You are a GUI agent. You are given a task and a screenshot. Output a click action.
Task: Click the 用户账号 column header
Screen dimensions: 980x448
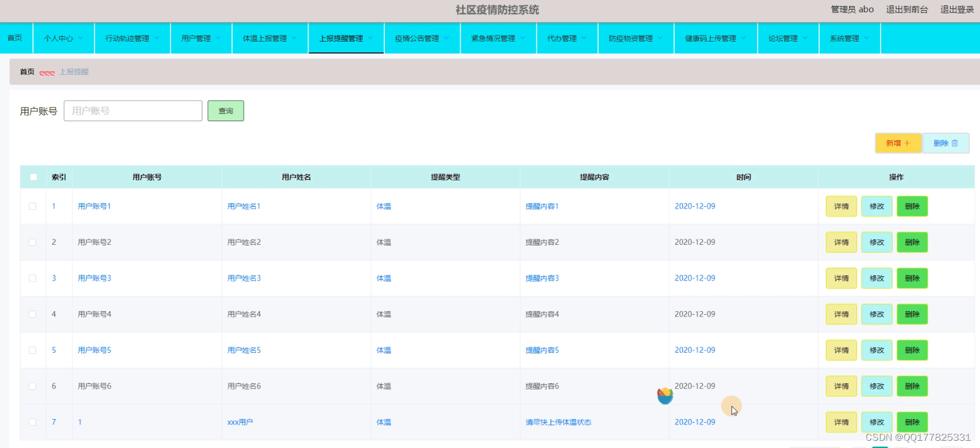[147, 177]
